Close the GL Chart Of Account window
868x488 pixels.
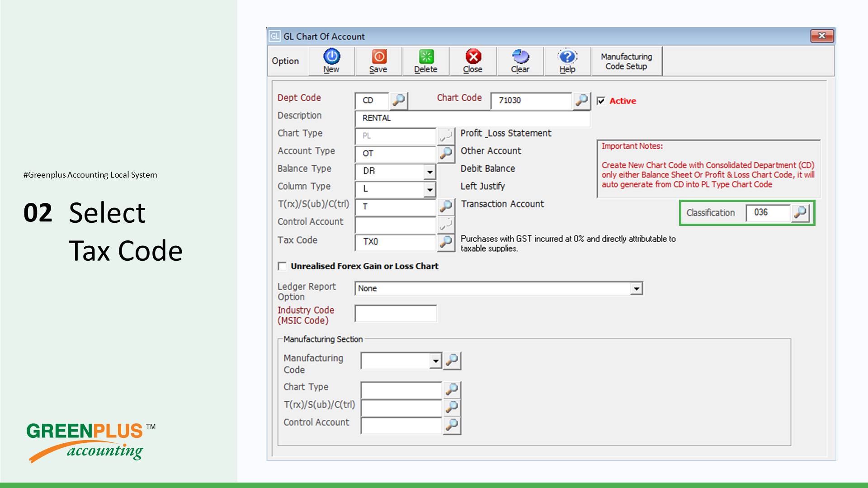[x=822, y=36]
